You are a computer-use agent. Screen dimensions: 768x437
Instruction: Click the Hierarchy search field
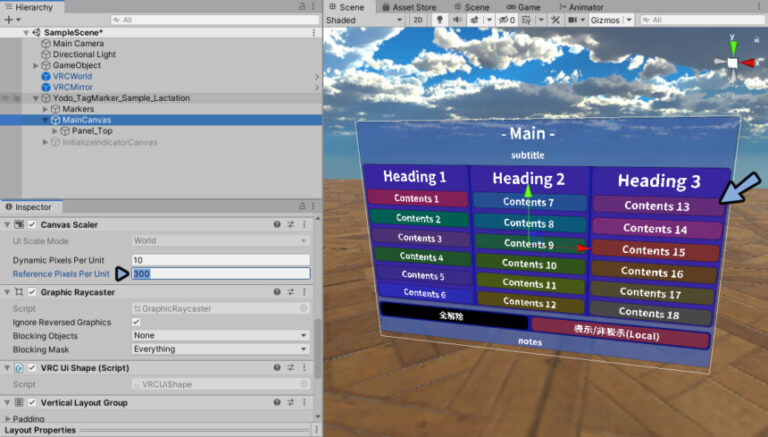point(215,20)
